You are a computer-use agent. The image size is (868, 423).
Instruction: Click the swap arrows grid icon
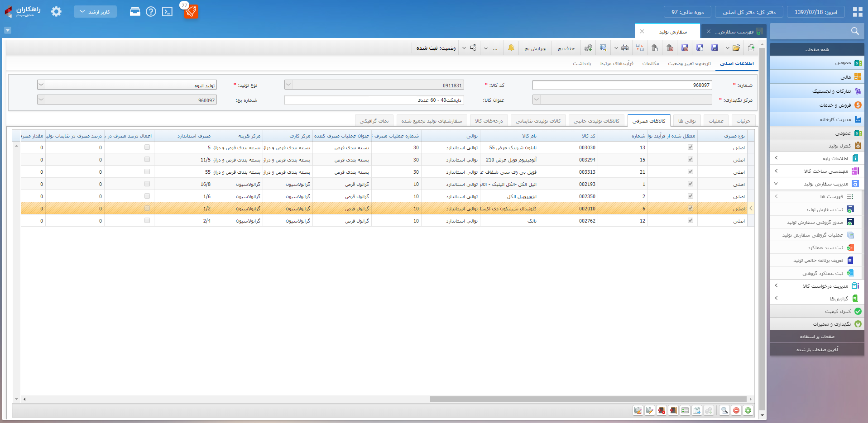(x=640, y=48)
